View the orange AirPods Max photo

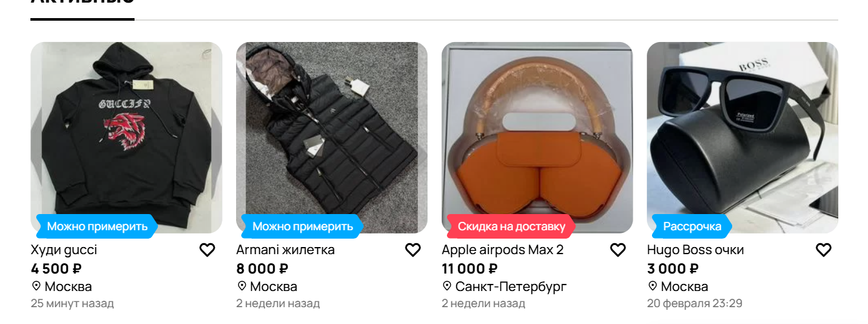537,138
